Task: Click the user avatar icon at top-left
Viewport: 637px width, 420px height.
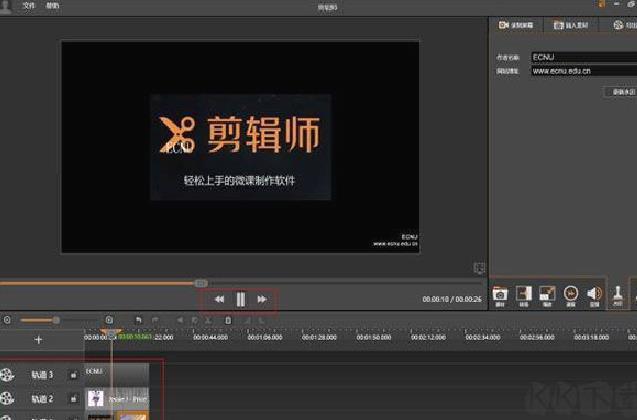Action: coord(6,7)
